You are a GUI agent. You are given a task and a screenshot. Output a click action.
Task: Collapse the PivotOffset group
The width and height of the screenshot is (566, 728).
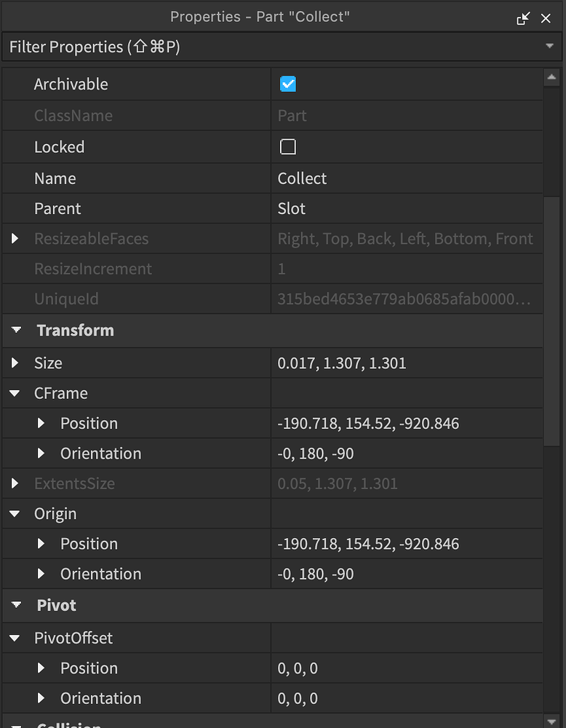(x=16, y=638)
